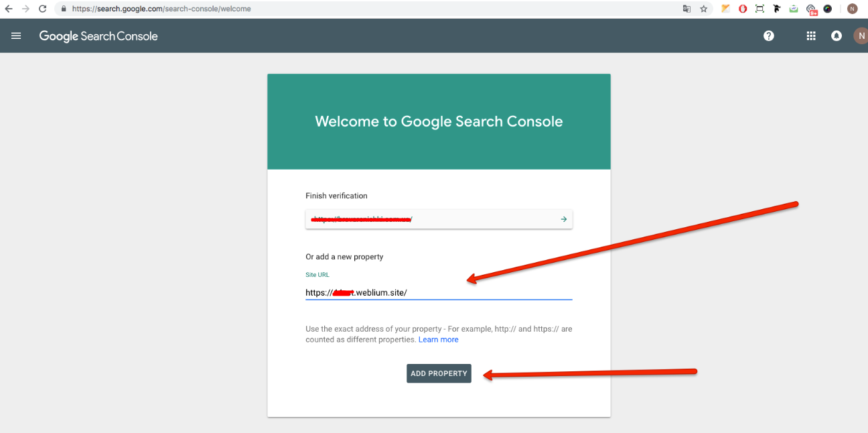Click the green screen capture extension icon

coord(759,9)
